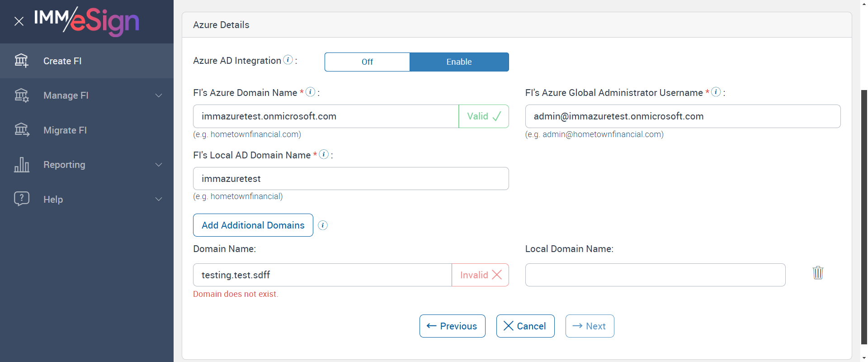The image size is (868, 362).
Task: Click the empty Local Domain Name field
Action: (655, 275)
